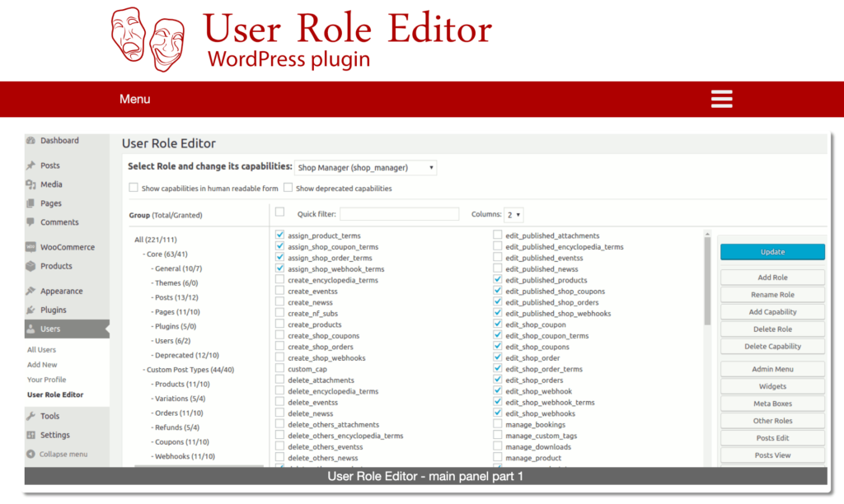Click the Widgets button

tap(772, 386)
